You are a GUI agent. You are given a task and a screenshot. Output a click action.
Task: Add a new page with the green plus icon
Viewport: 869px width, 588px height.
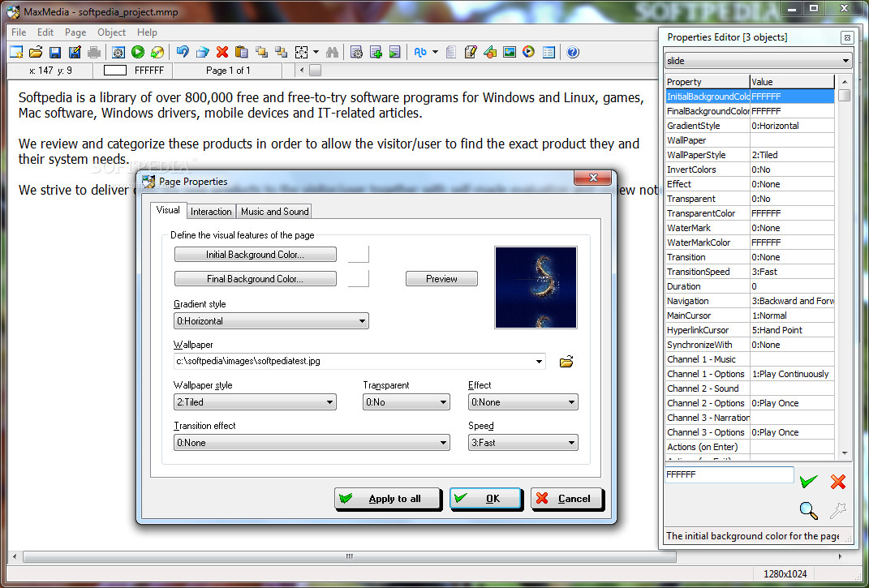click(376, 52)
